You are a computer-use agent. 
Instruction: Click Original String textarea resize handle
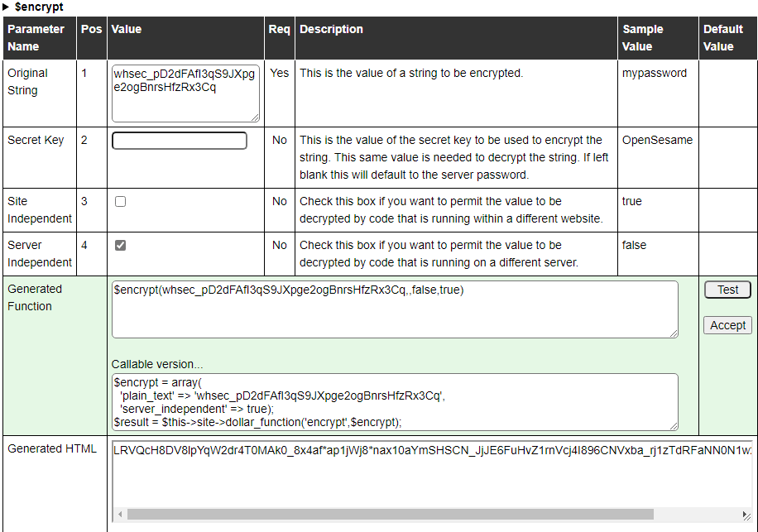(x=255, y=117)
